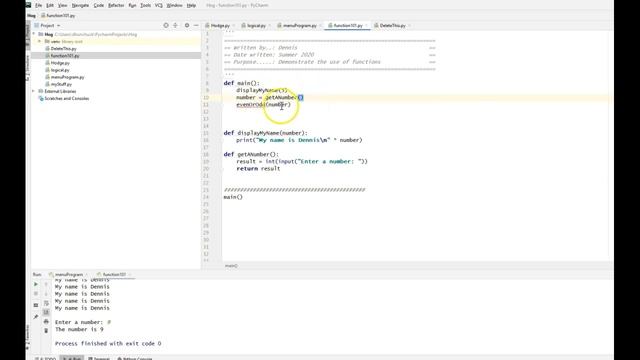Click code line 'def main():'
This screenshot has height=360, width=640.
click(x=242, y=83)
